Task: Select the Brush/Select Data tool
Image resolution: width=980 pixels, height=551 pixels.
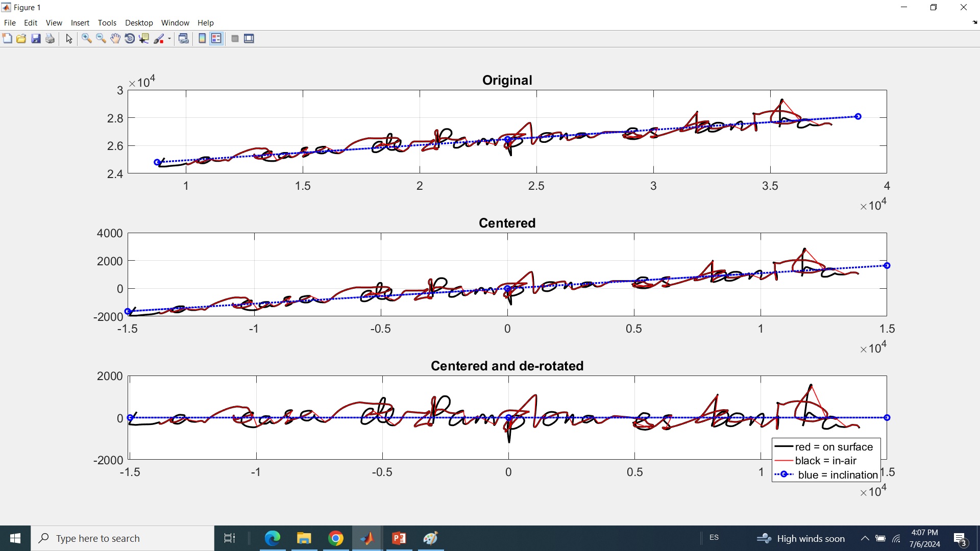Action: pos(159,39)
